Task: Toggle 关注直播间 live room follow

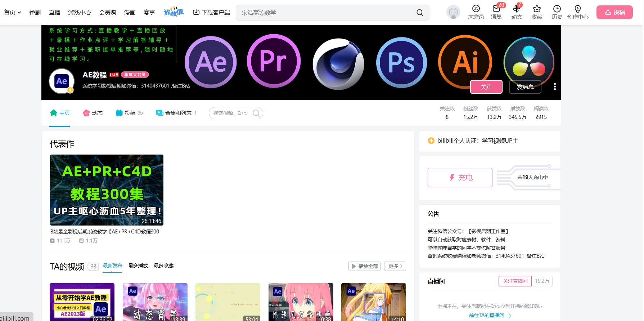Action: tap(515, 281)
